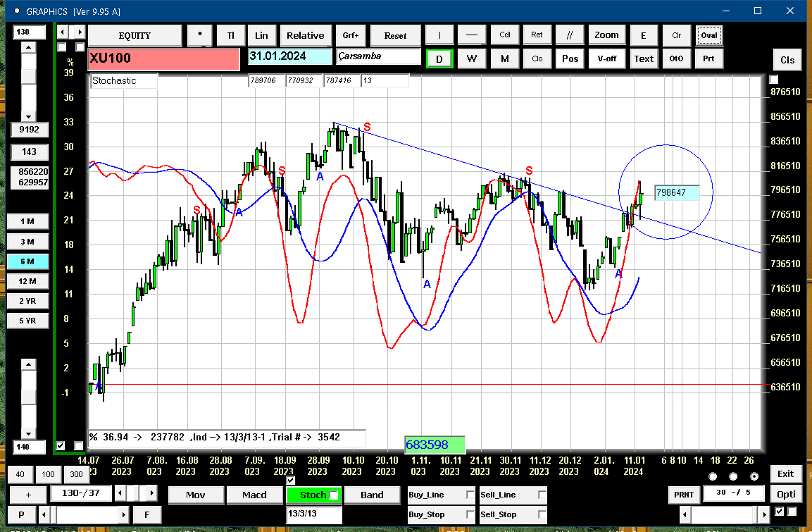Click the Opti button
The image size is (812, 532).
785,494
